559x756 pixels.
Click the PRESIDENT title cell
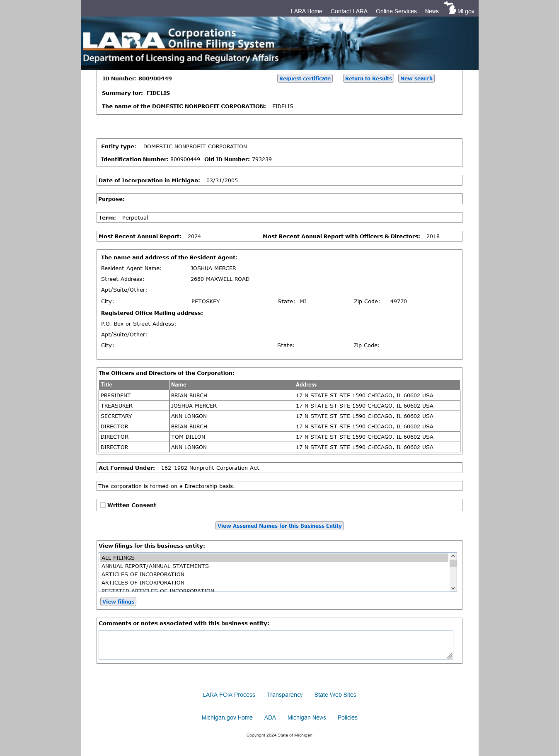[x=134, y=395]
